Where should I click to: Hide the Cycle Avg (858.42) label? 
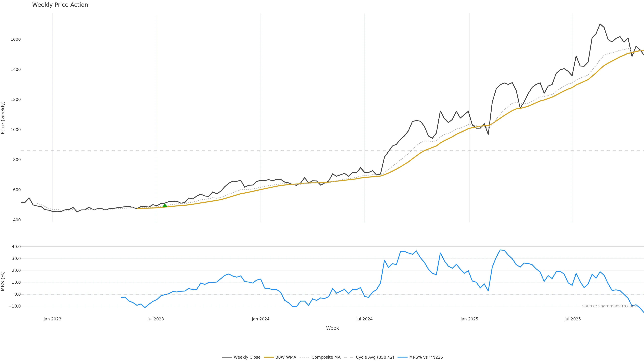click(x=375, y=357)
